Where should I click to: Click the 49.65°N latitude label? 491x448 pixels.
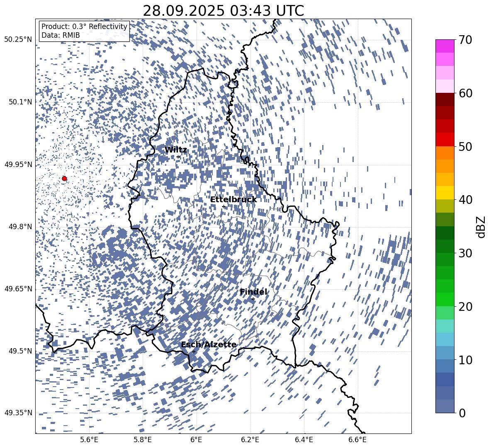(18, 289)
